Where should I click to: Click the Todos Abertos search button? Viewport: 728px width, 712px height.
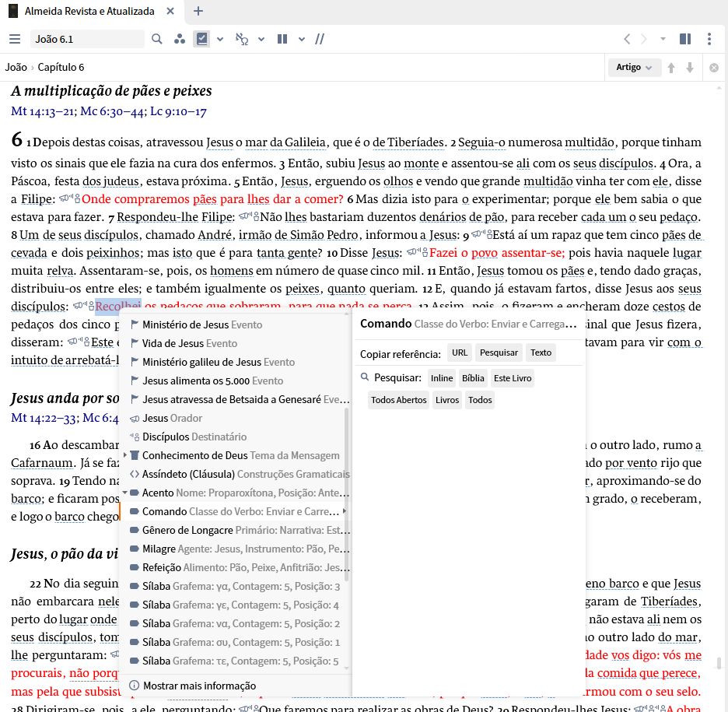(x=399, y=400)
